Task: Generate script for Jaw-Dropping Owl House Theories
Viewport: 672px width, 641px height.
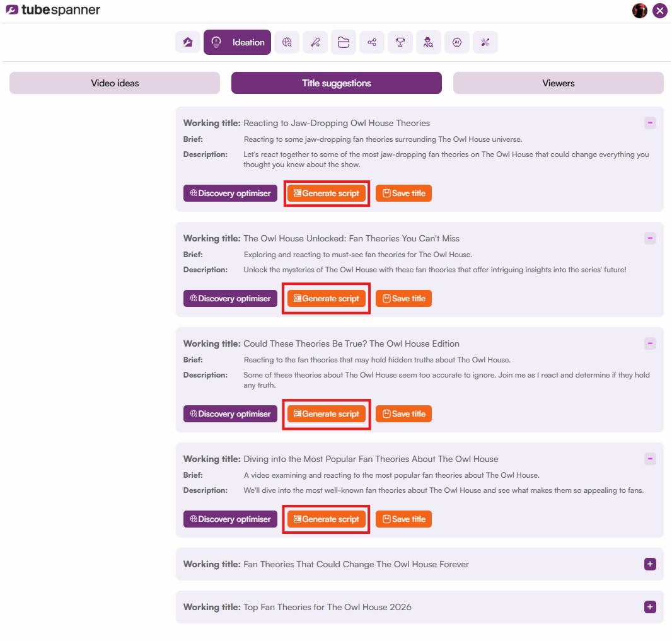Action: coord(326,193)
